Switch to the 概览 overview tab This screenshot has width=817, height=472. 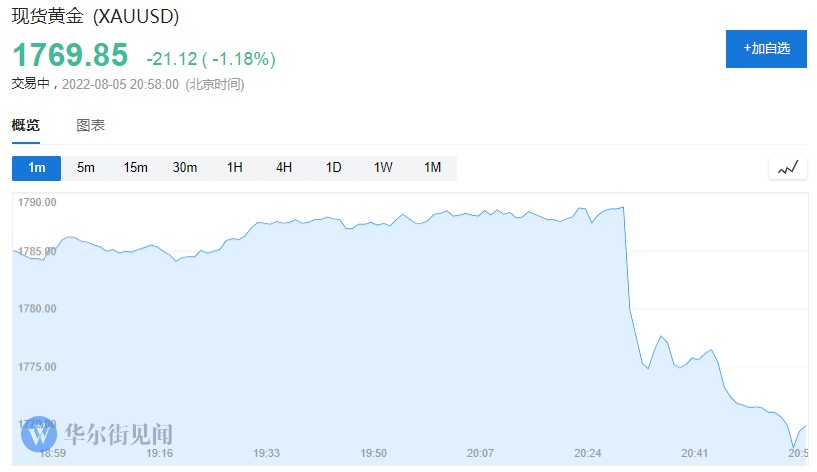pyautogui.click(x=26, y=126)
